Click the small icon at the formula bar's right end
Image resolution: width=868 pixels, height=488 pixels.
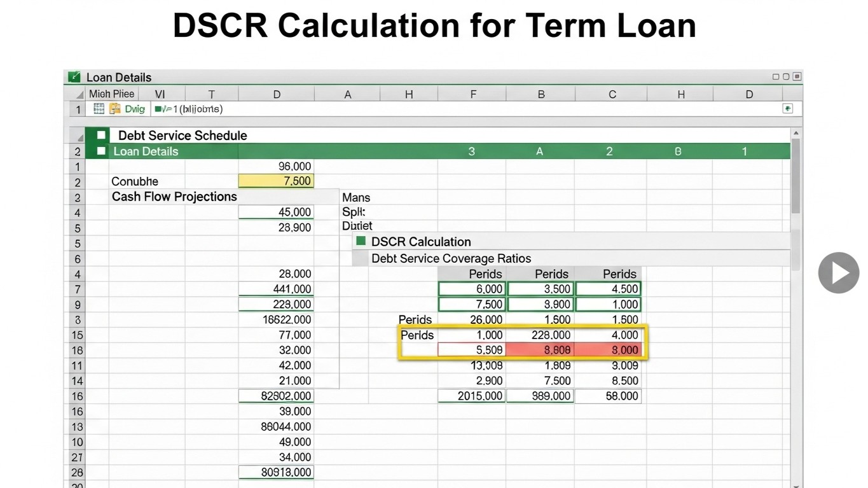(x=787, y=109)
